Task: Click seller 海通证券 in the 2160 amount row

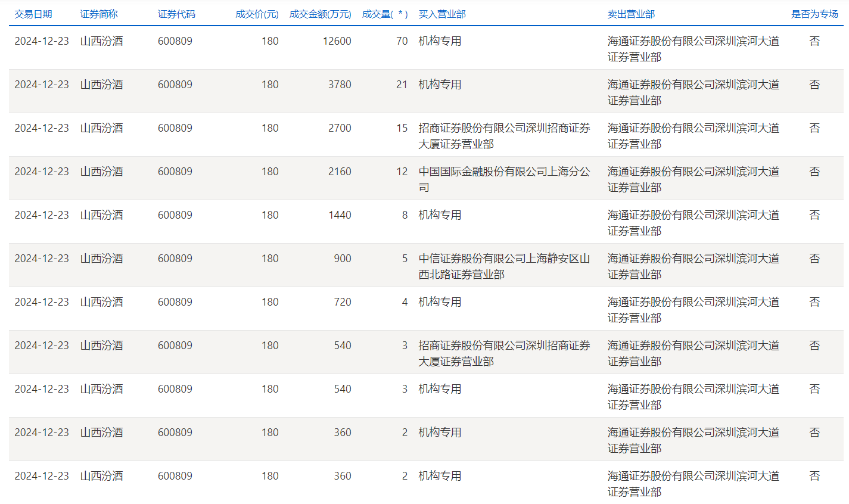Action: 693,179
